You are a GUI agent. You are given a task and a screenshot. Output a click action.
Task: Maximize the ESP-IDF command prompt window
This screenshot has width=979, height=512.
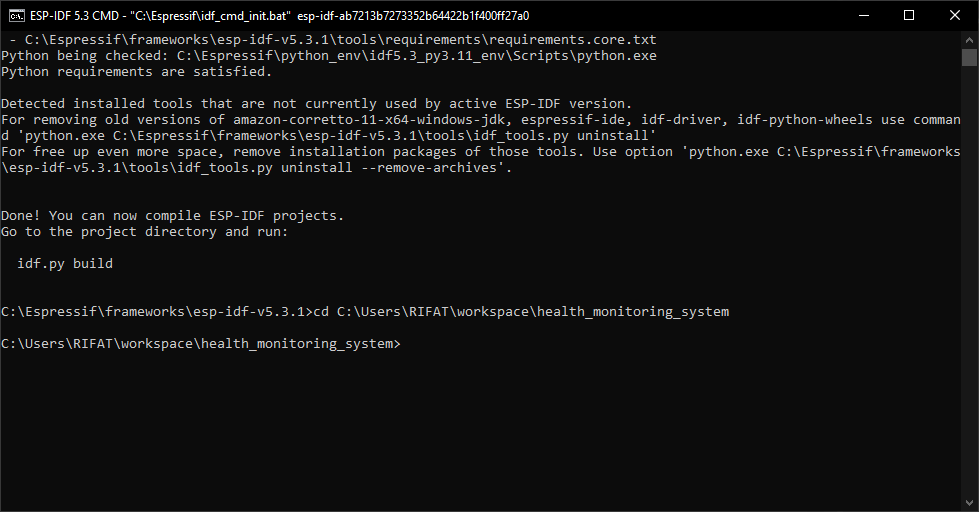(909, 16)
